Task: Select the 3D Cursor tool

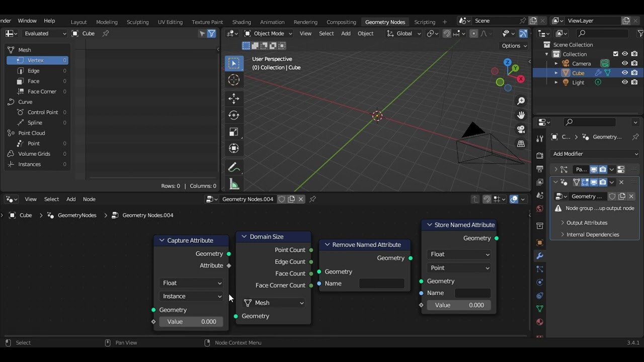Action: 234,80
